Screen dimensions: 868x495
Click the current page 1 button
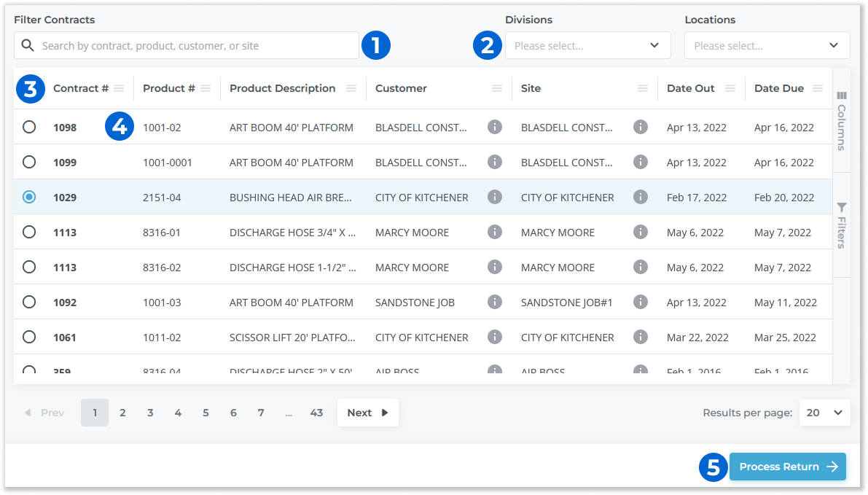pos(95,413)
